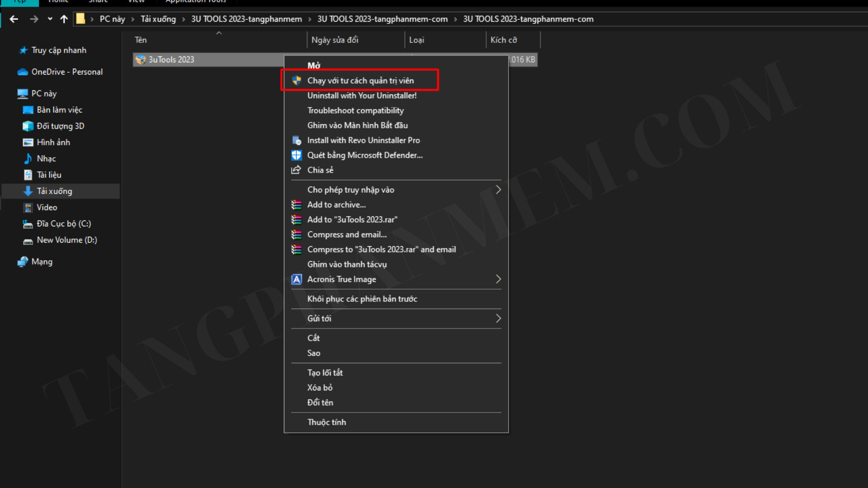Image resolution: width=868 pixels, height=488 pixels.
Task: Click the Revo Uninstaller Pro install icon
Action: (x=297, y=141)
